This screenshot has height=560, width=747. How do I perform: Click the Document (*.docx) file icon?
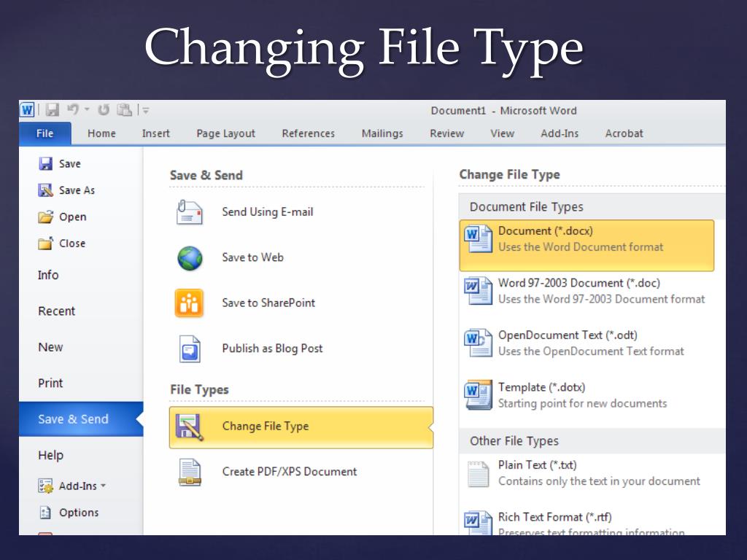tap(478, 238)
